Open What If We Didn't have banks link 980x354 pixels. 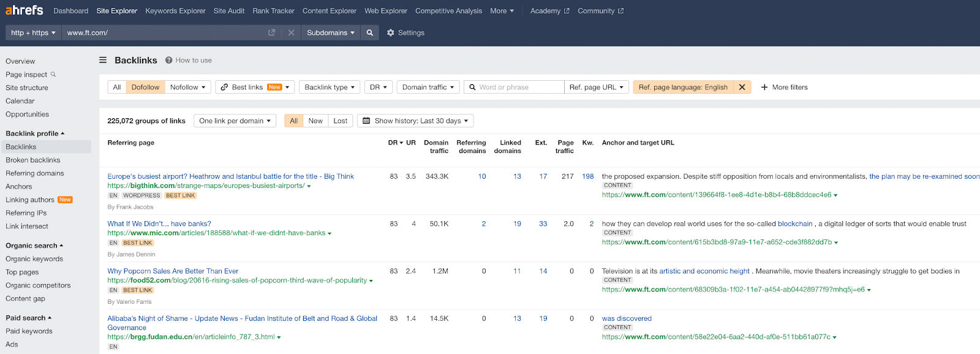coord(159,224)
